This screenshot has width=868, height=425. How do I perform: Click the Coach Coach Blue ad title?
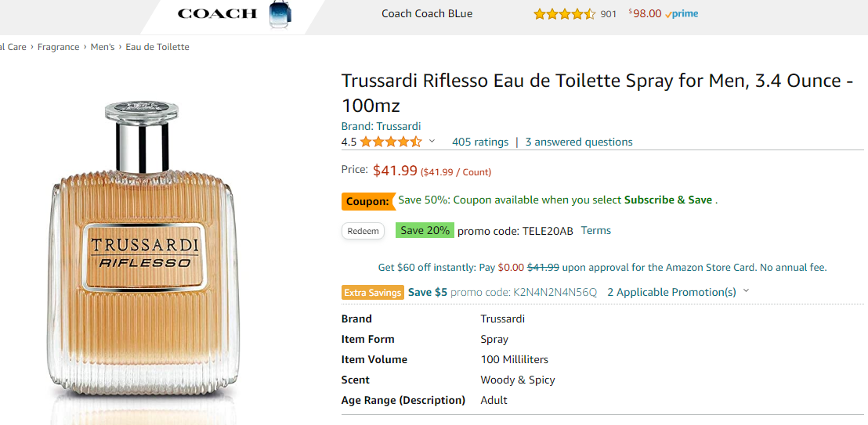(427, 13)
